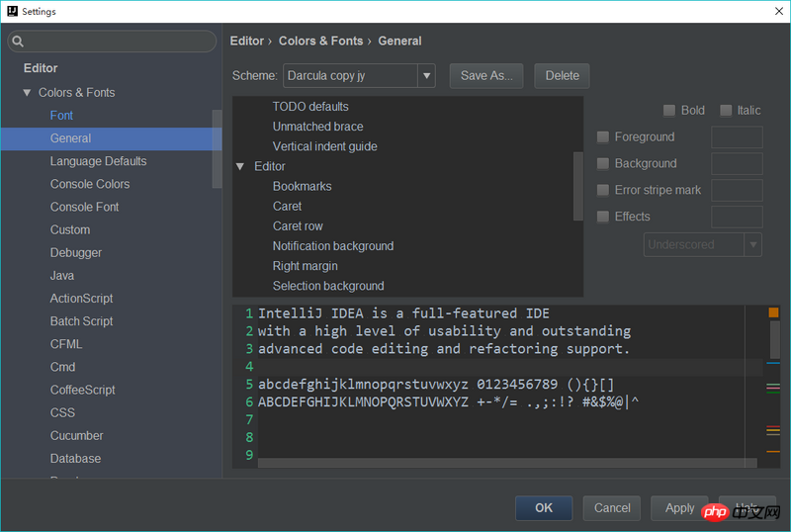Click the Cancel button

point(612,507)
